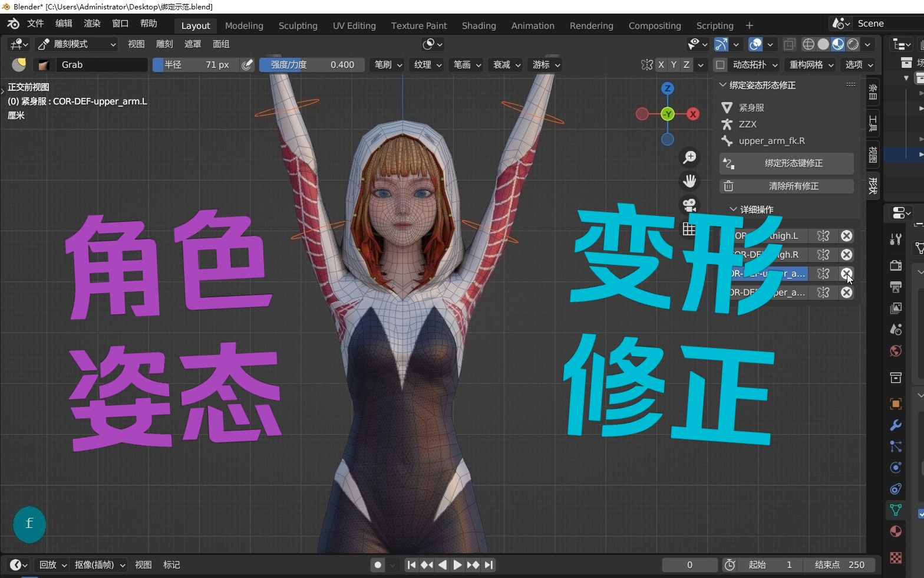924x578 pixels.
Task: Click symmetry icon on the thigh.R row
Action: [823, 255]
